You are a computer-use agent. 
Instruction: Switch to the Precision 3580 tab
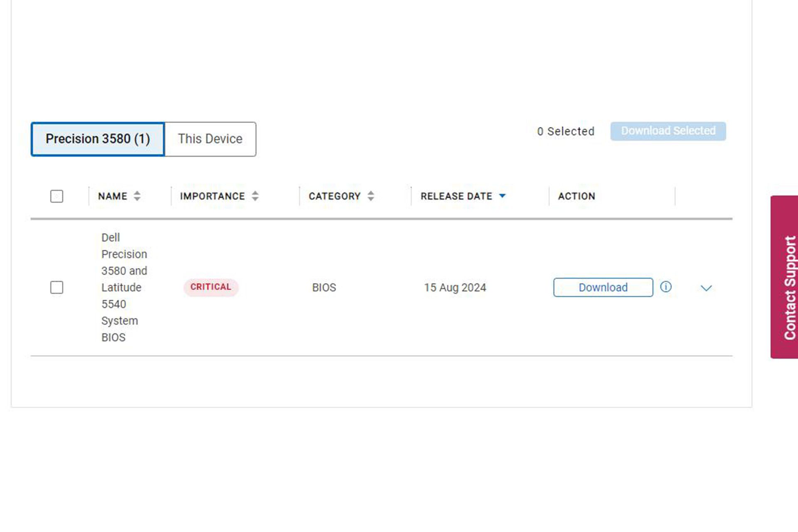(99, 139)
